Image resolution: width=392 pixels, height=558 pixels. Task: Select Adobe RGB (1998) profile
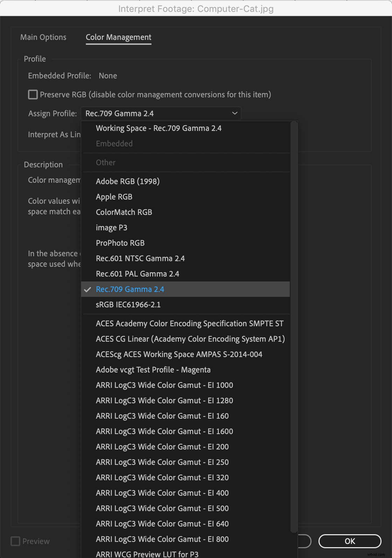pyautogui.click(x=185, y=181)
